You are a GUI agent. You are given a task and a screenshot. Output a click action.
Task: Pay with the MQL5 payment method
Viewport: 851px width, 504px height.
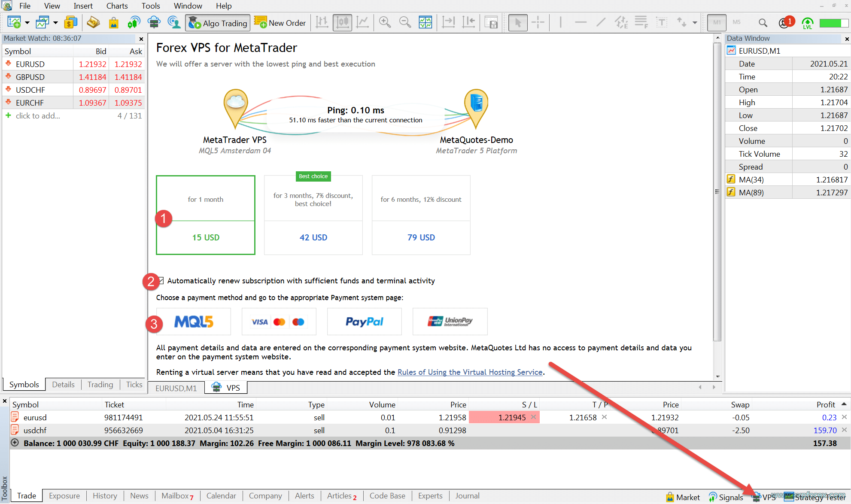pyautogui.click(x=194, y=322)
